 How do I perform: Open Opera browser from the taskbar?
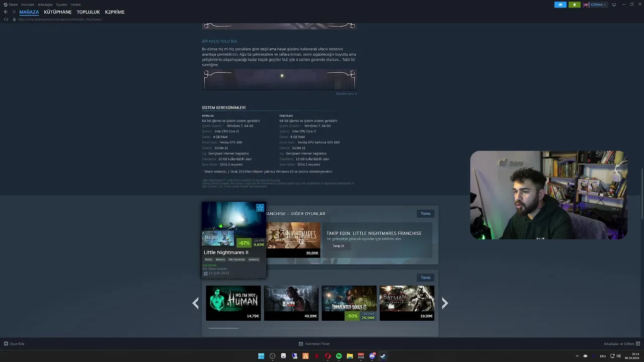tap(328, 356)
